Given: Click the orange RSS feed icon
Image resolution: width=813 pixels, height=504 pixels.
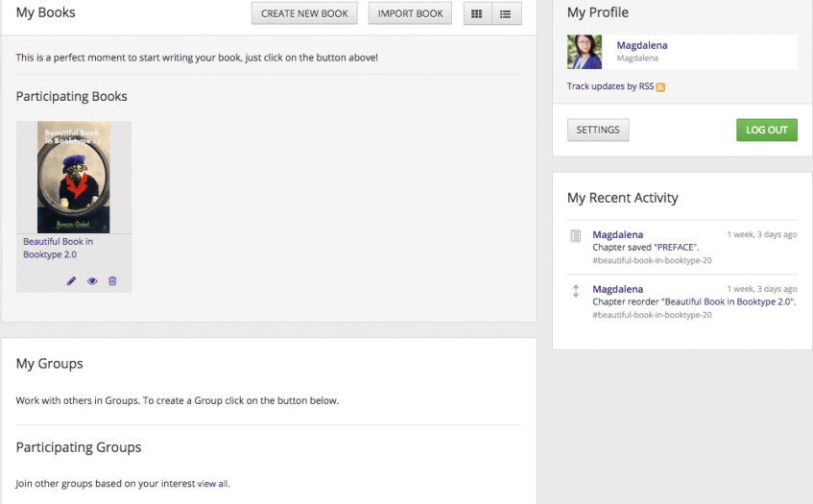Looking at the screenshot, I should (x=660, y=87).
